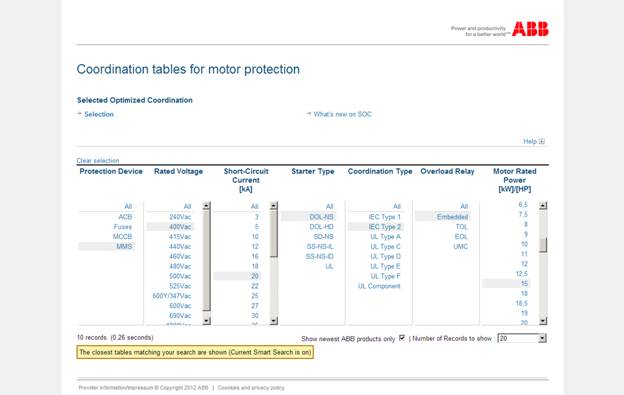Select IEC Type 1 coordination type
Image resolution: width=624 pixels, height=395 pixels.
tap(384, 217)
